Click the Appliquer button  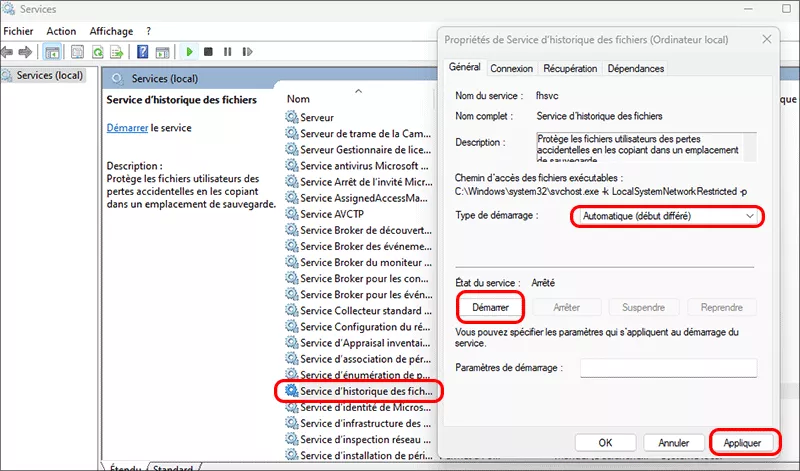(x=745, y=442)
